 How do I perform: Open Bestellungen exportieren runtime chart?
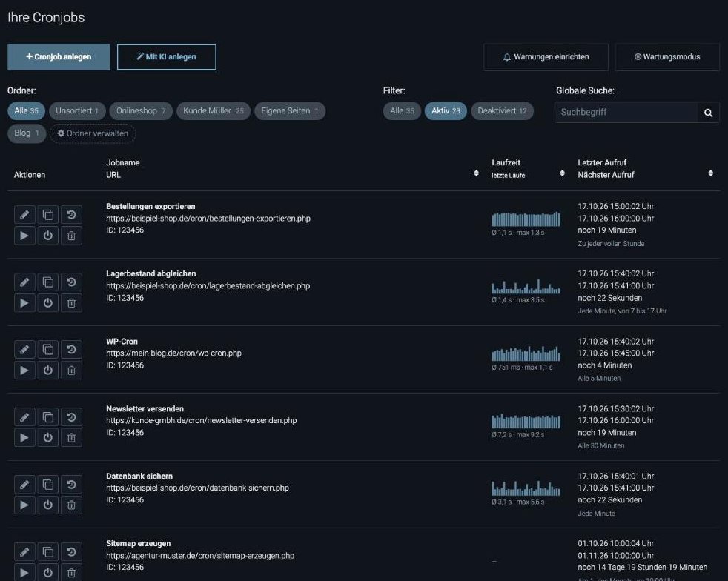click(526, 219)
